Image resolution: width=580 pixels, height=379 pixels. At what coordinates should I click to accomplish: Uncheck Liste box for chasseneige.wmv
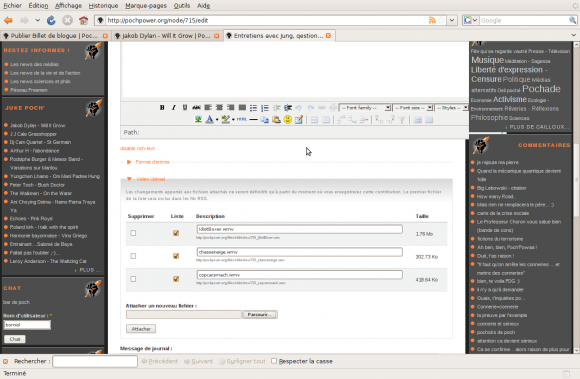click(176, 256)
